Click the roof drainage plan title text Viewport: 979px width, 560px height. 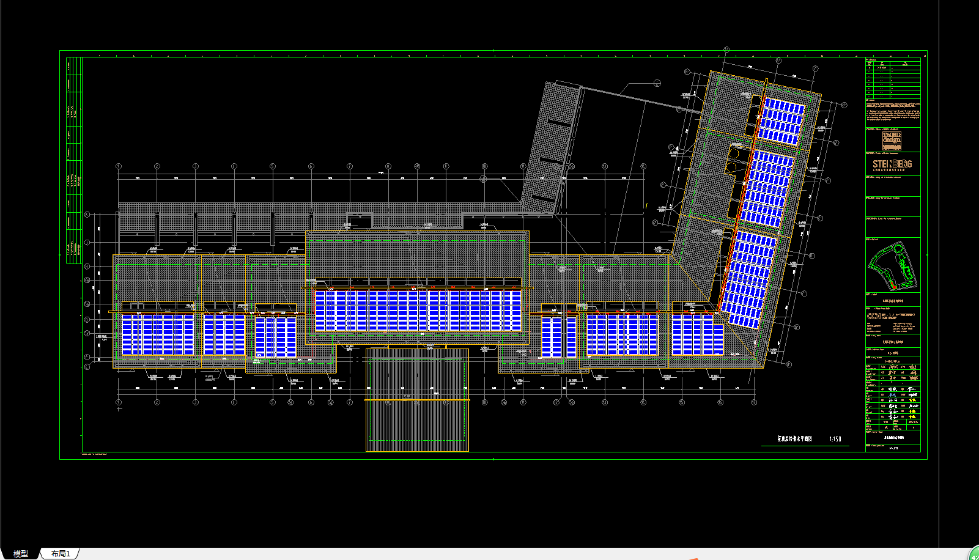tap(794, 439)
